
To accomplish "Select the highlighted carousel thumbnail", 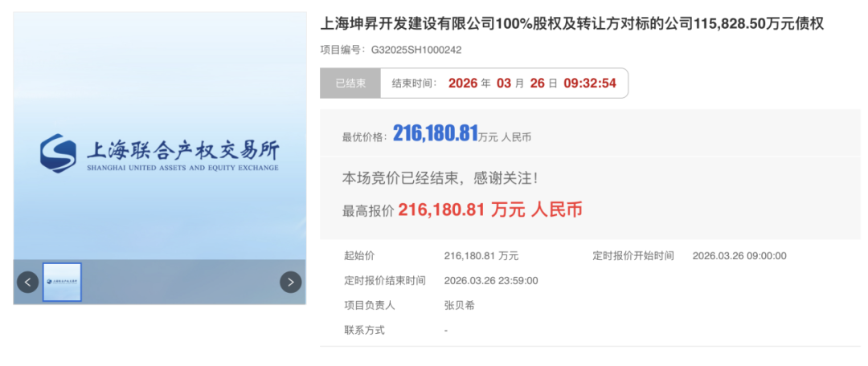I will [x=62, y=282].
